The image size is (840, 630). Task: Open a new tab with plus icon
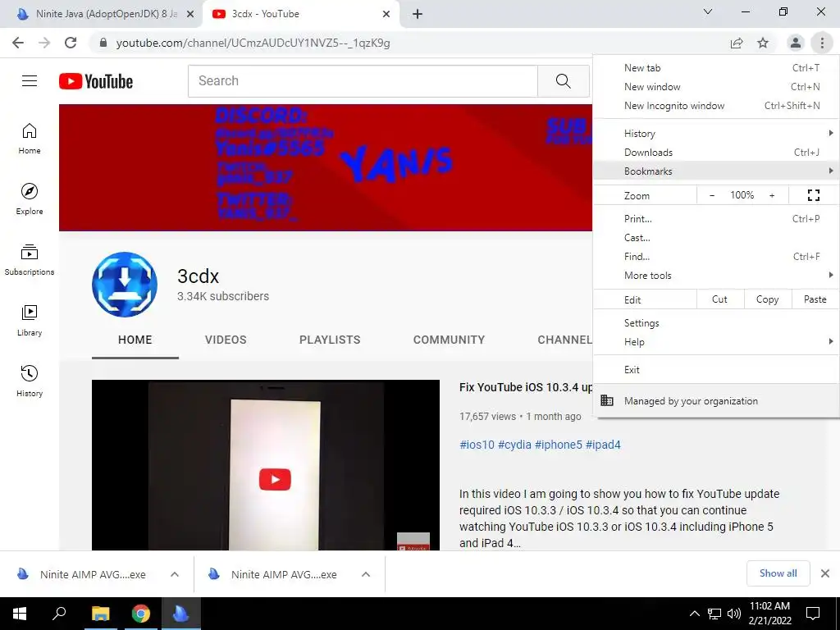pos(418,14)
